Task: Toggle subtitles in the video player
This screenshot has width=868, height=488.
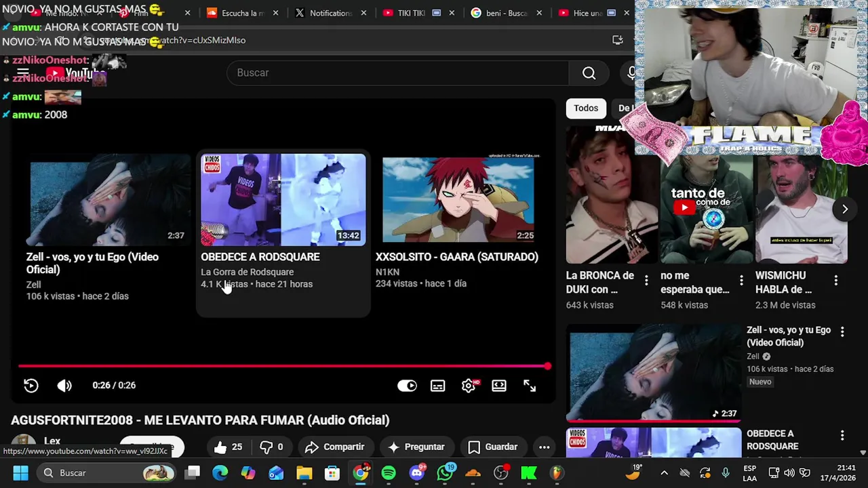Action: point(438,386)
